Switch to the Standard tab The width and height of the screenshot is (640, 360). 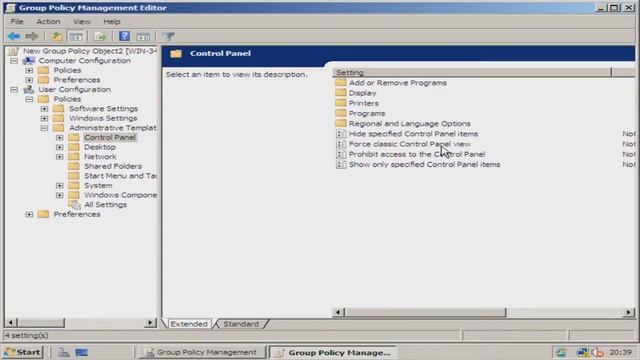[x=241, y=324]
